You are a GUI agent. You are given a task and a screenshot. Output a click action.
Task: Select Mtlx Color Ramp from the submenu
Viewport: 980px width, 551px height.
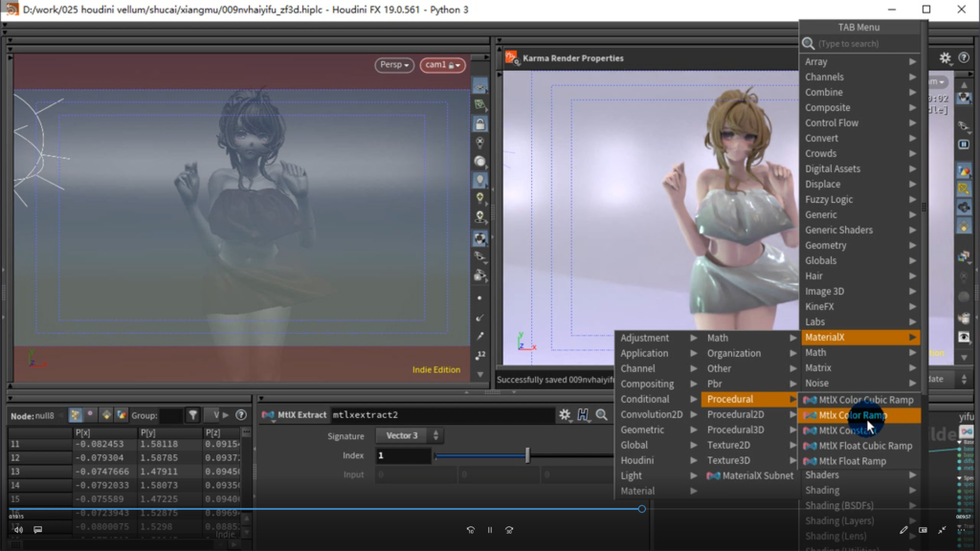click(852, 415)
